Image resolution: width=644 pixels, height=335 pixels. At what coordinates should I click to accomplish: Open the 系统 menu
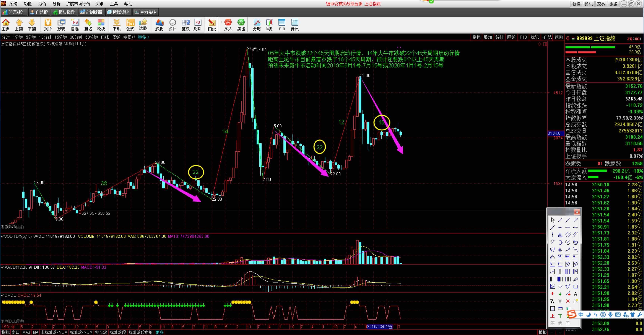pyautogui.click(x=13, y=4)
